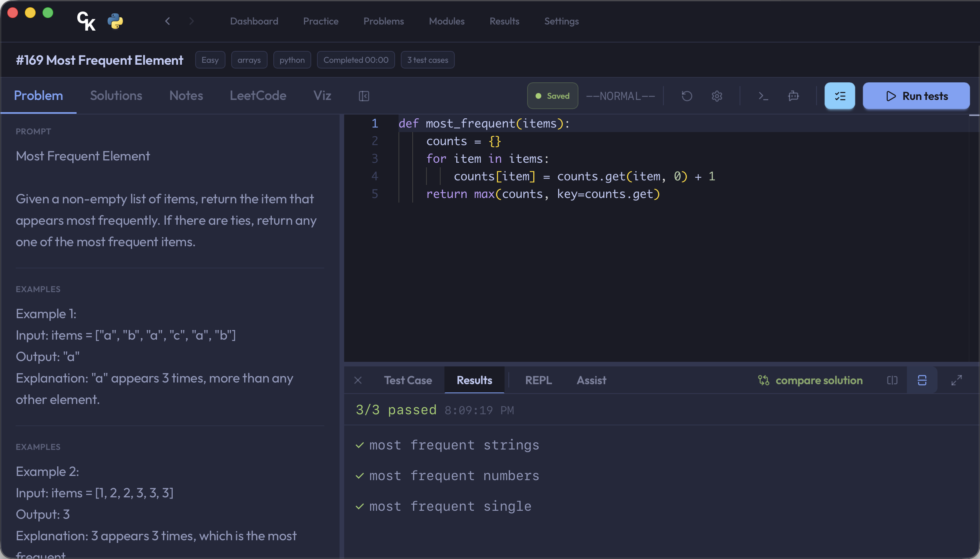980x559 pixels.
Task: Click the 3/3 passed summary text
Action: click(396, 410)
